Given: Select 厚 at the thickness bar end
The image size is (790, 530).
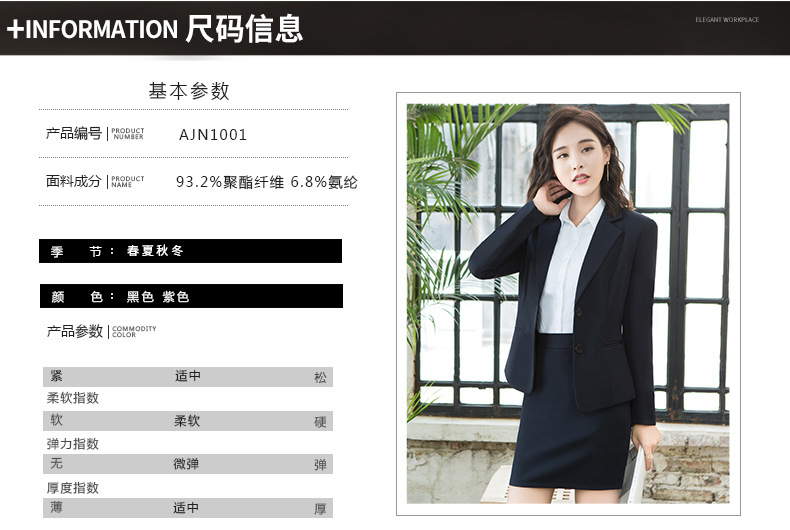Looking at the screenshot, I should [x=320, y=509].
